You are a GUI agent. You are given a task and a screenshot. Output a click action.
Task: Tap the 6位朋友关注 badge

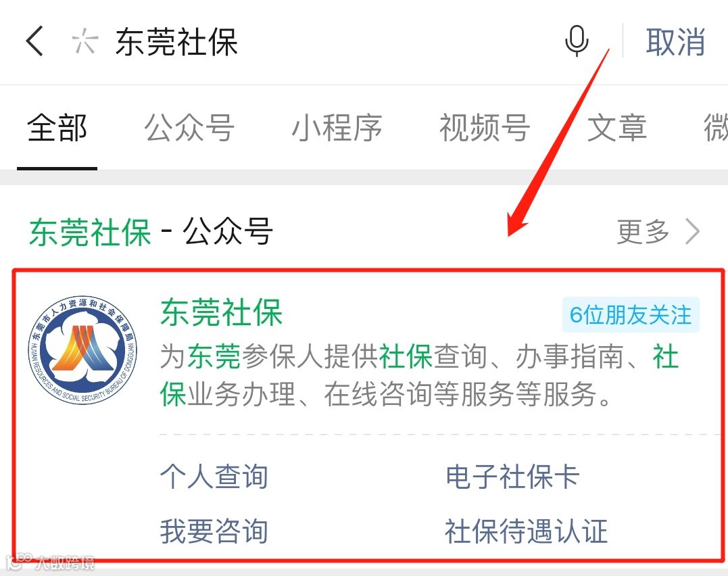tap(631, 315)
